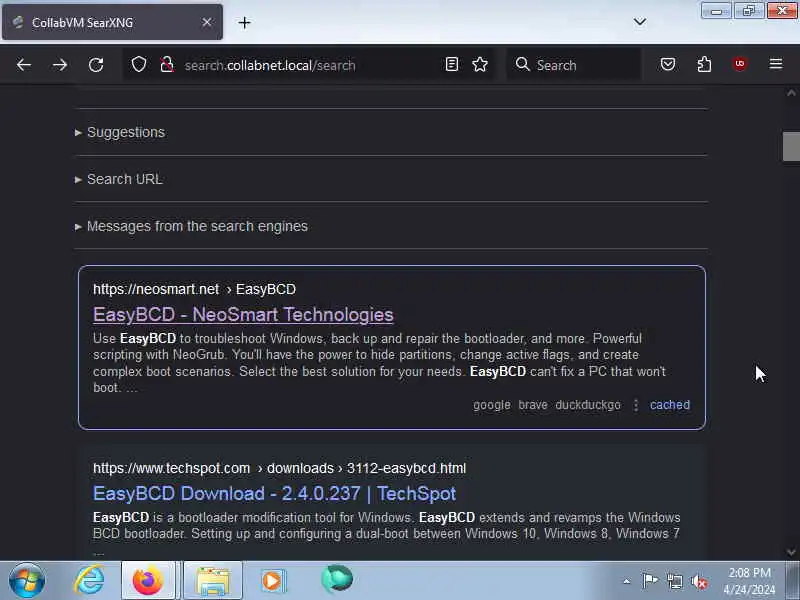Click the Show Desktop strip

click(792, 581)
